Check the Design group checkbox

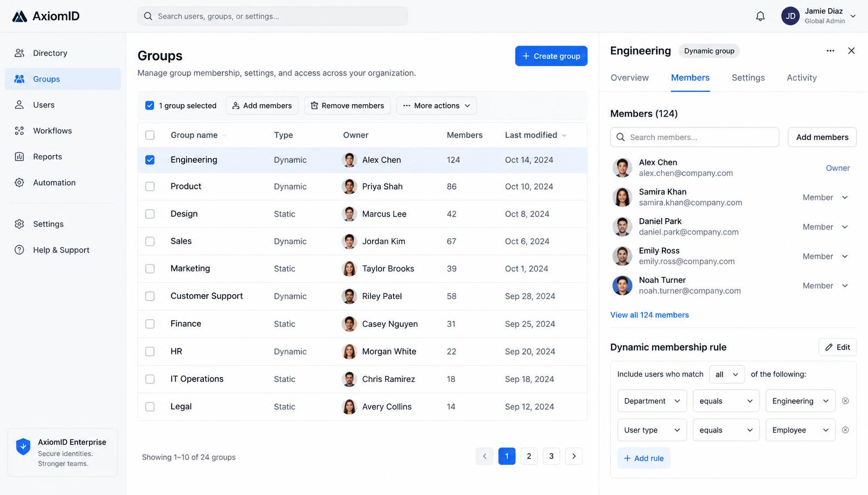click(x=150, y=214)
